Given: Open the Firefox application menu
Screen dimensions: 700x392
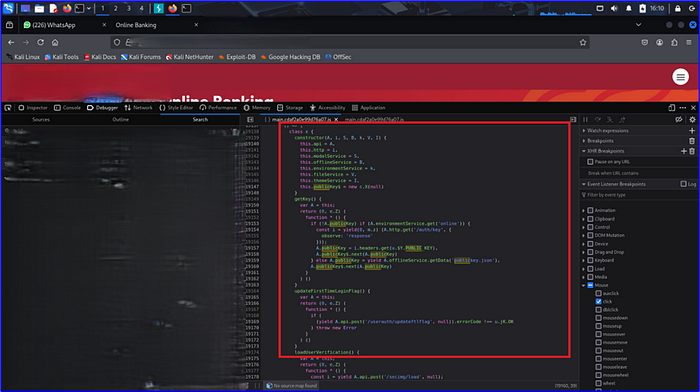Looking at the screenshot, I should click(689, 42).
